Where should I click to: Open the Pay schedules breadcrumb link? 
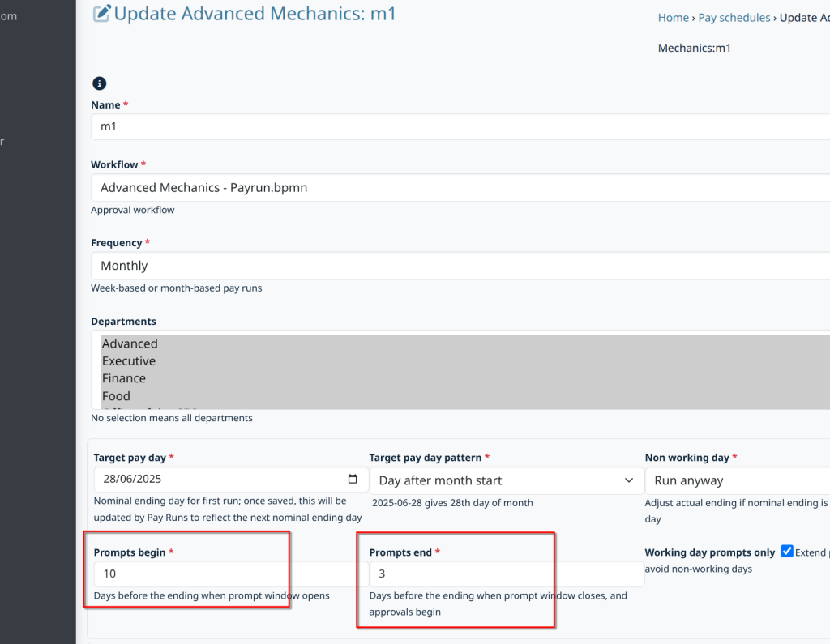[734, 18]
